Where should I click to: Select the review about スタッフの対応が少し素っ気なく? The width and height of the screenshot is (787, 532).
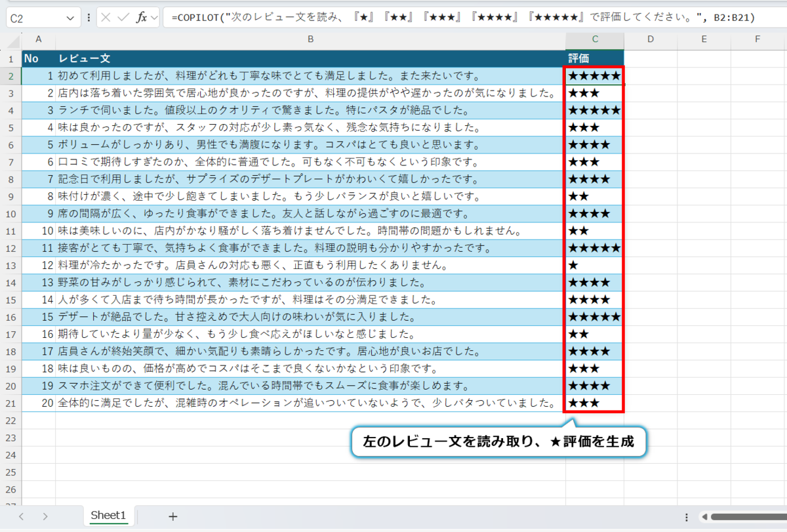311,127
